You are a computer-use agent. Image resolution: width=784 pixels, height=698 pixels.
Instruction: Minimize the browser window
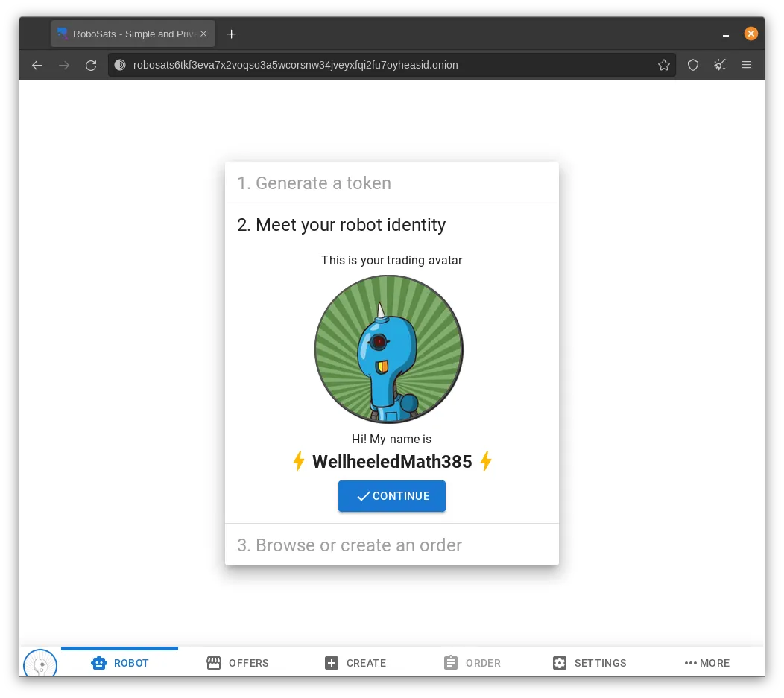point(726,34)
